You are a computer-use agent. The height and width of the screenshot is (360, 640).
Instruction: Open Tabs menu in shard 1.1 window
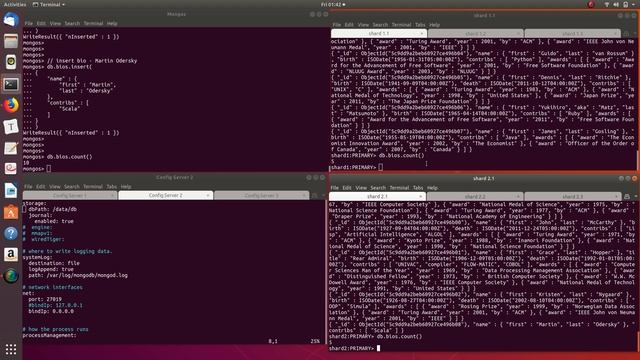[x=420, y=25]
